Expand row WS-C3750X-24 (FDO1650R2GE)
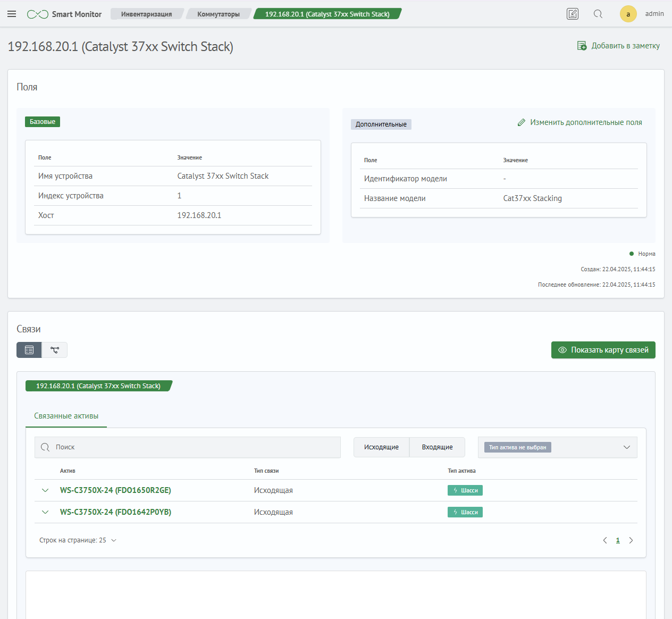This screenshot has height=619, width=672. tap(45, 490)
